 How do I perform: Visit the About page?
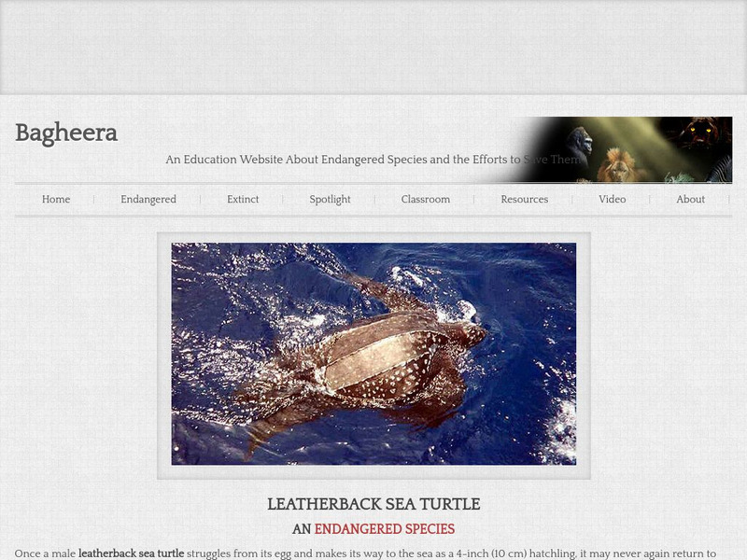coord(690,199)
